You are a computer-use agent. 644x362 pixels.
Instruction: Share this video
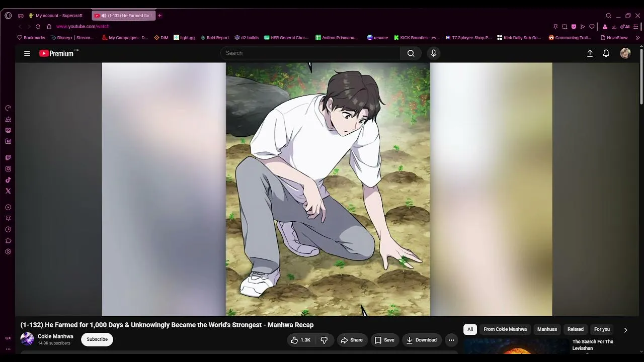(x=352, y=340)
